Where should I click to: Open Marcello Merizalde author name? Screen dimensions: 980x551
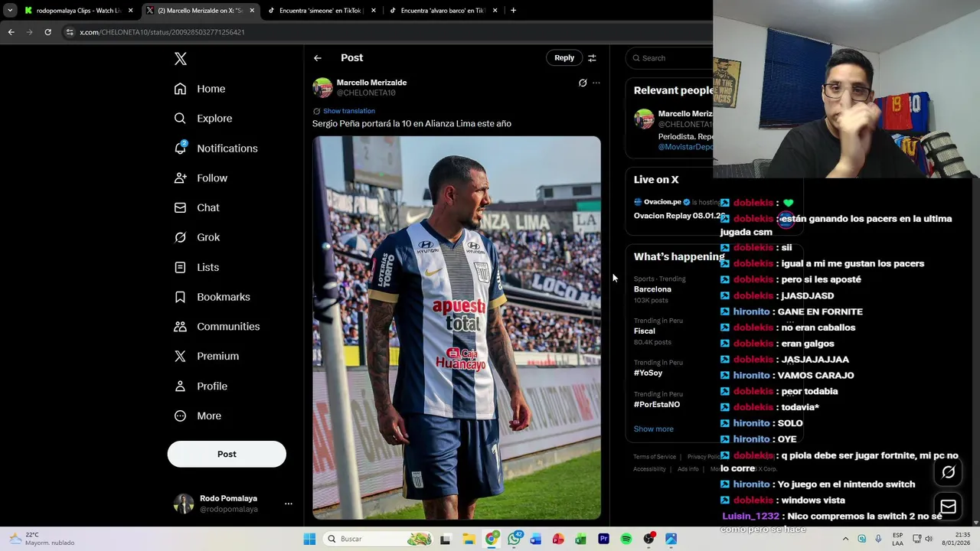click(x=371, y=83)
